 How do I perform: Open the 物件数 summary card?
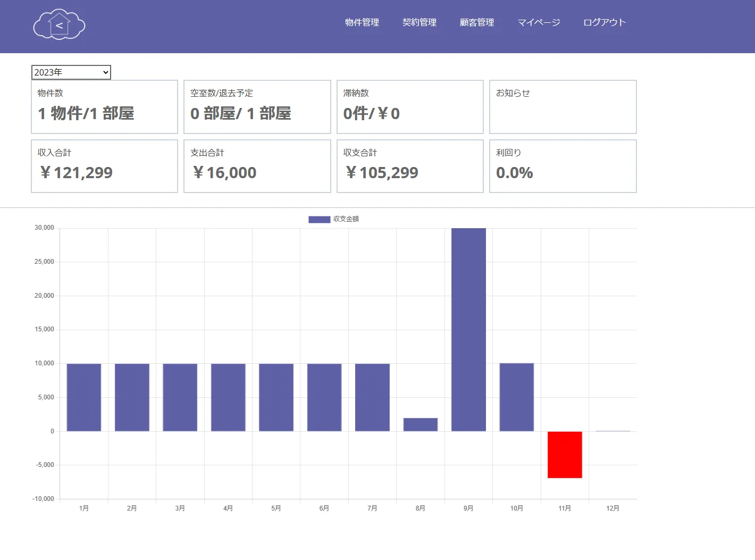(x=104, y=106)
